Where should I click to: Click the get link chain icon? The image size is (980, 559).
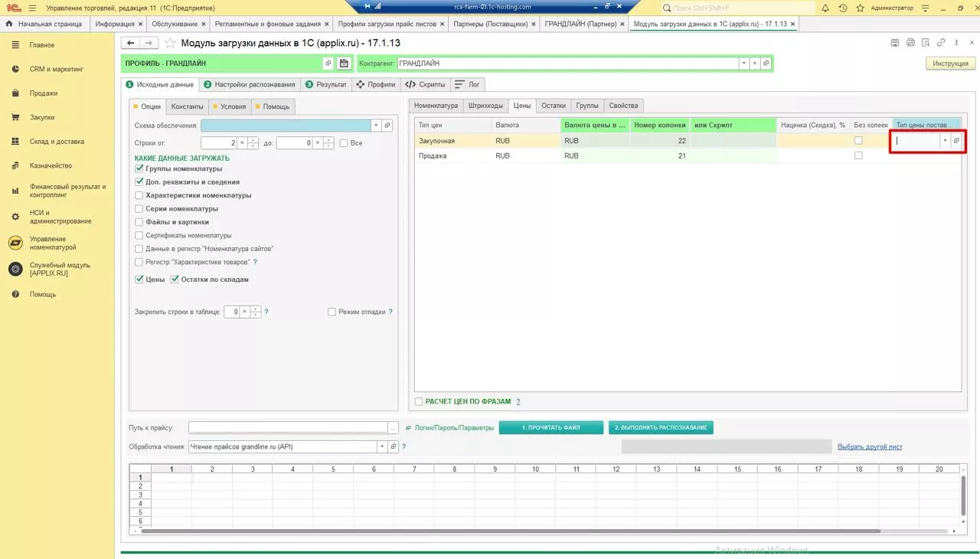[941, 43]
